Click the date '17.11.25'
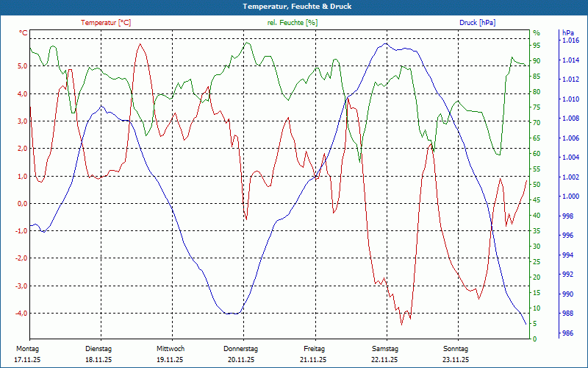 pos(27,360)
